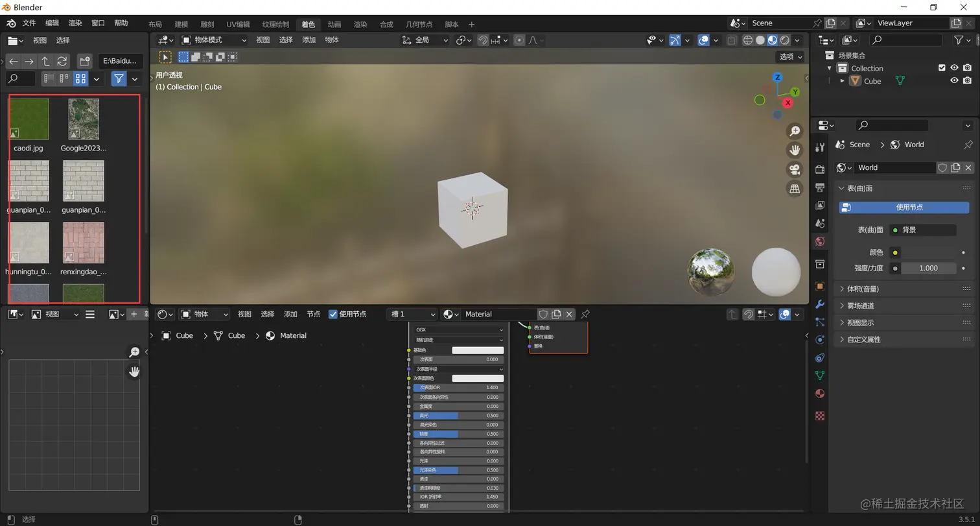
Task: Open Physics properties tab
Action: point(820,339)
